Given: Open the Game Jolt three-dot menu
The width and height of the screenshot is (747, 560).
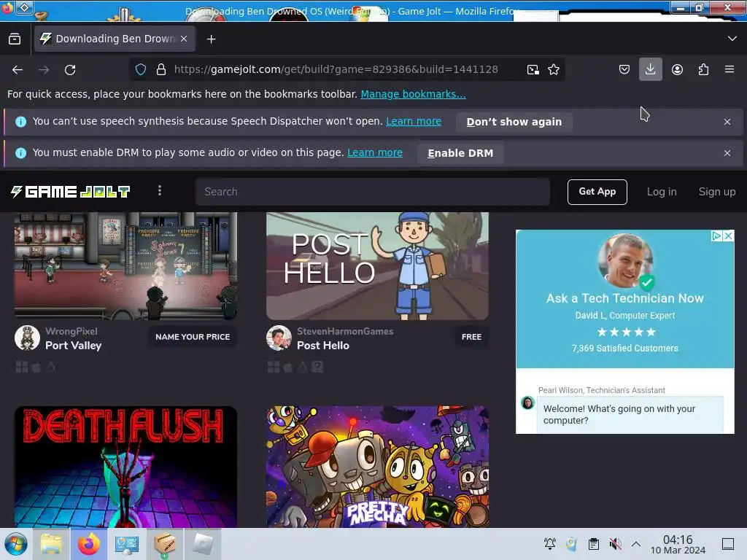Looking at the screenshot, I should [x=160, y=191].
